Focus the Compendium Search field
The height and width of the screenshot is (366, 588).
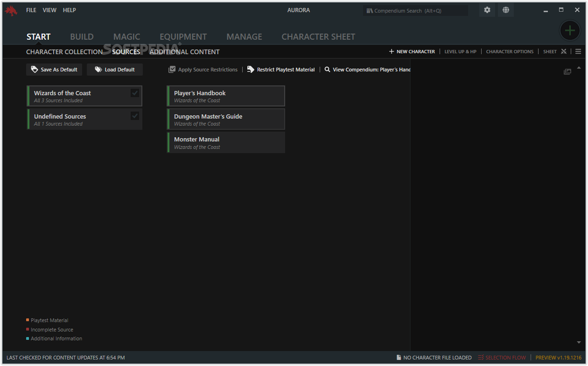point(415,11)
